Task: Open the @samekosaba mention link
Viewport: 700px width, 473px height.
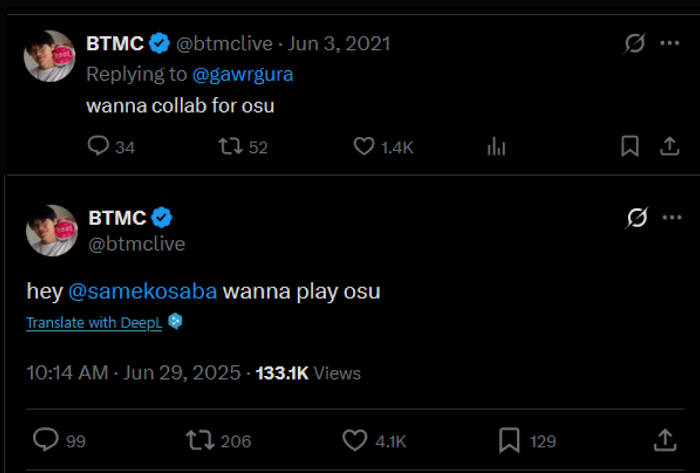Action: coord(142,292)
